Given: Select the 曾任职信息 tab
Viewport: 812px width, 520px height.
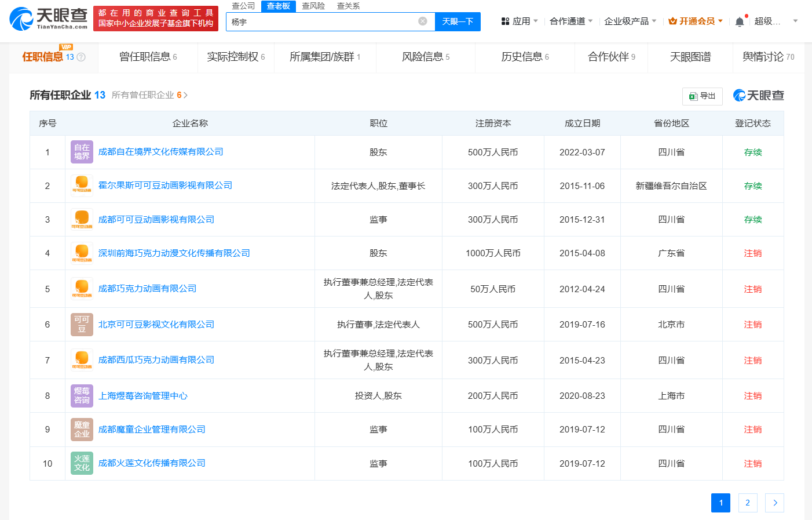Looking at the screenshot, I should [x=148, y=57].
